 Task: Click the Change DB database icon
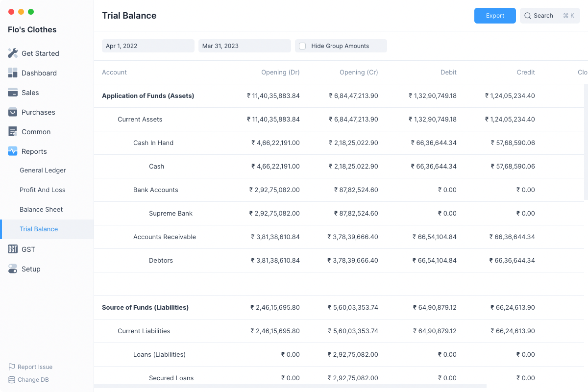coord(12,380)
